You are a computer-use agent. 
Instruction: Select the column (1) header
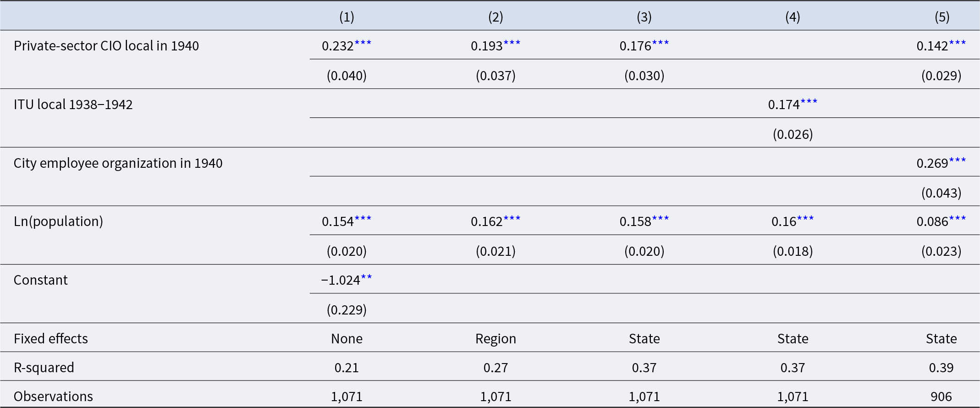(x=347, y=17)
